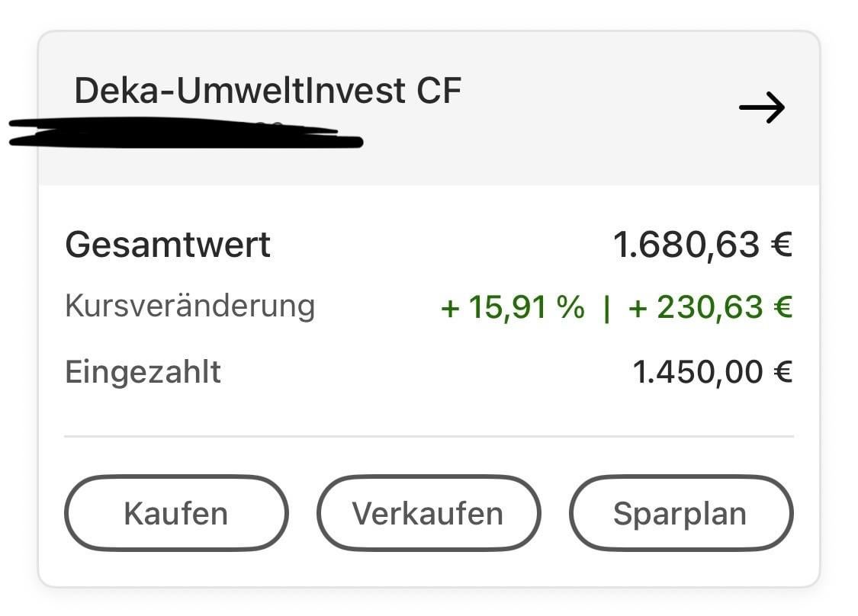Image resolution: width=858 pixels, height=616 pixels.
Task: Select the Gesamtwert label
Action: pos(168,245)
